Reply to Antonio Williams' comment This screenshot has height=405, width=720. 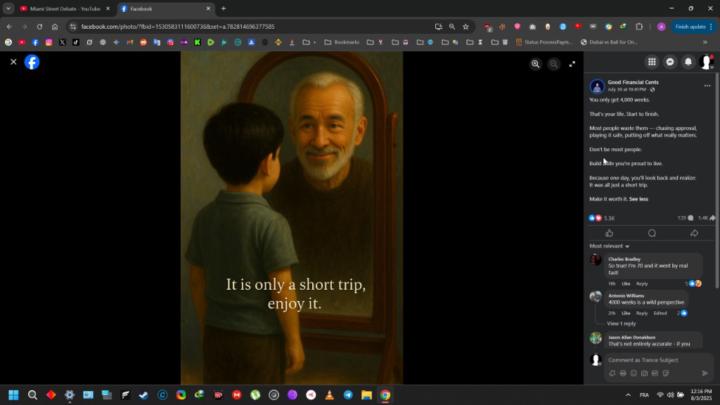642,313
